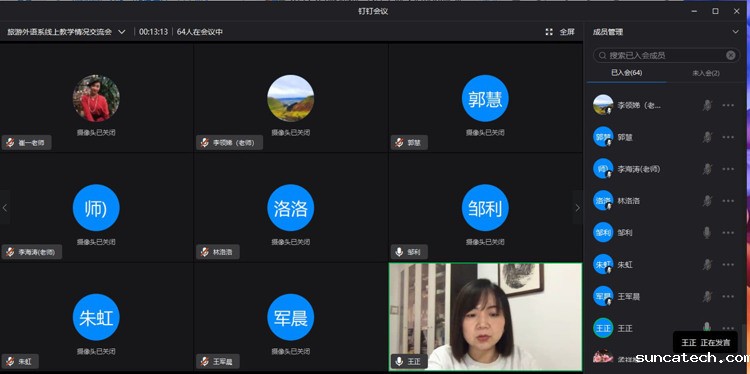Click the meeting title 旅游外语系线上教学情况交流会

pos(59,32)
